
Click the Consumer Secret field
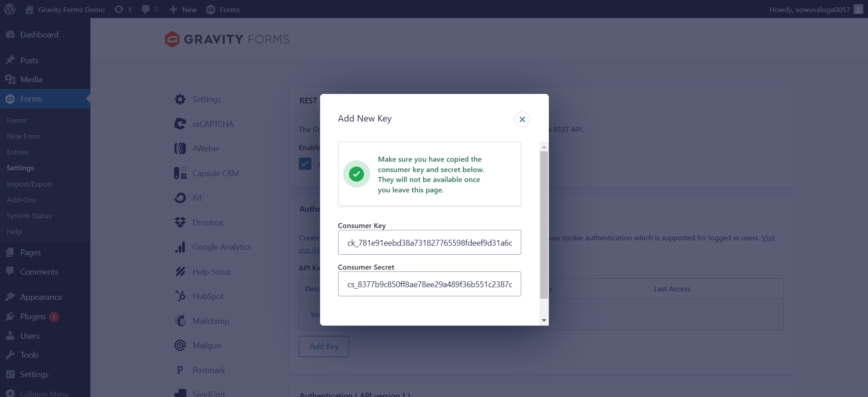pos(429,284)
